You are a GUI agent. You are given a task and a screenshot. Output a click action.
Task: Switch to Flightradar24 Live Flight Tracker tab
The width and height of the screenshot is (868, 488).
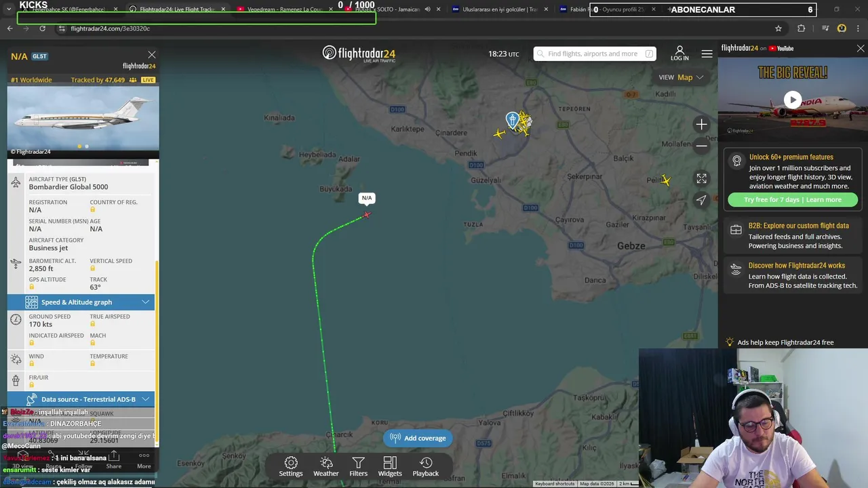tap(176, 9)
